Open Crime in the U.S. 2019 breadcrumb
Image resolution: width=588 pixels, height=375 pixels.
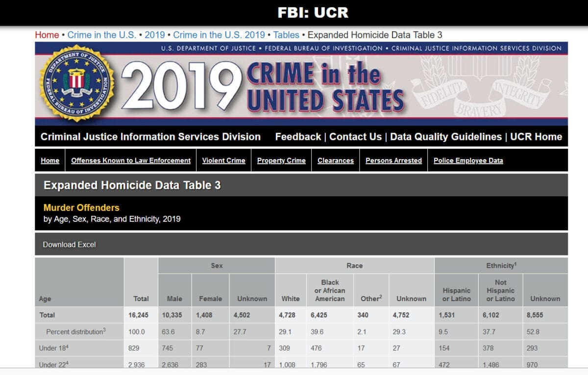click(219, 35)
